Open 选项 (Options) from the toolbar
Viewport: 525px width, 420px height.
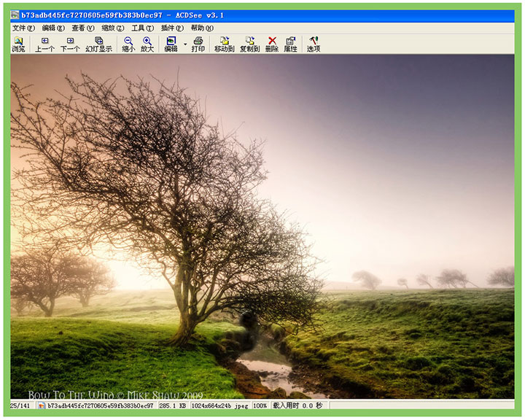coord(314,44)
